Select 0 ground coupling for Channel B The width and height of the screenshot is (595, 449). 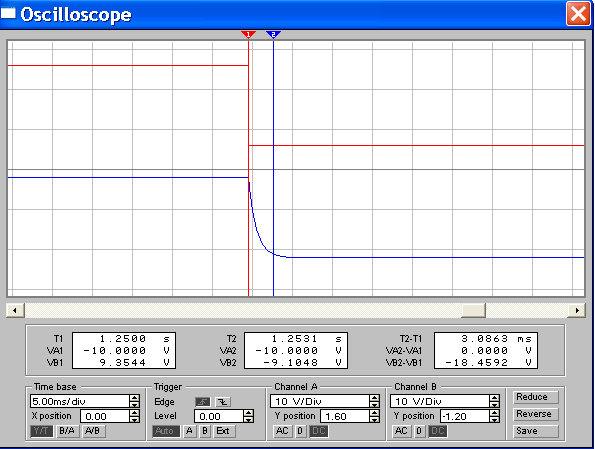419,431
